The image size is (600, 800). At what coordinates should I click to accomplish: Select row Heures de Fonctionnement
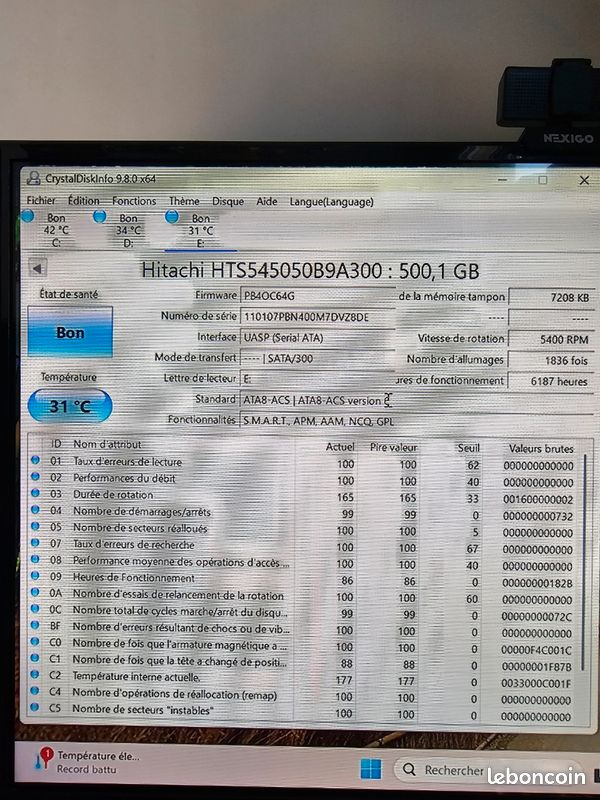coord(304,580)
